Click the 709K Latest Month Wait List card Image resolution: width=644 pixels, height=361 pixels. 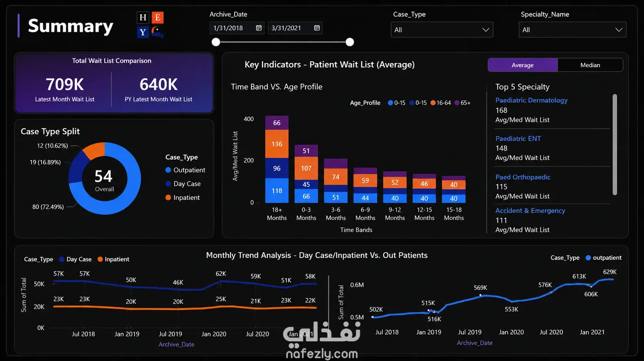(65, 90)
